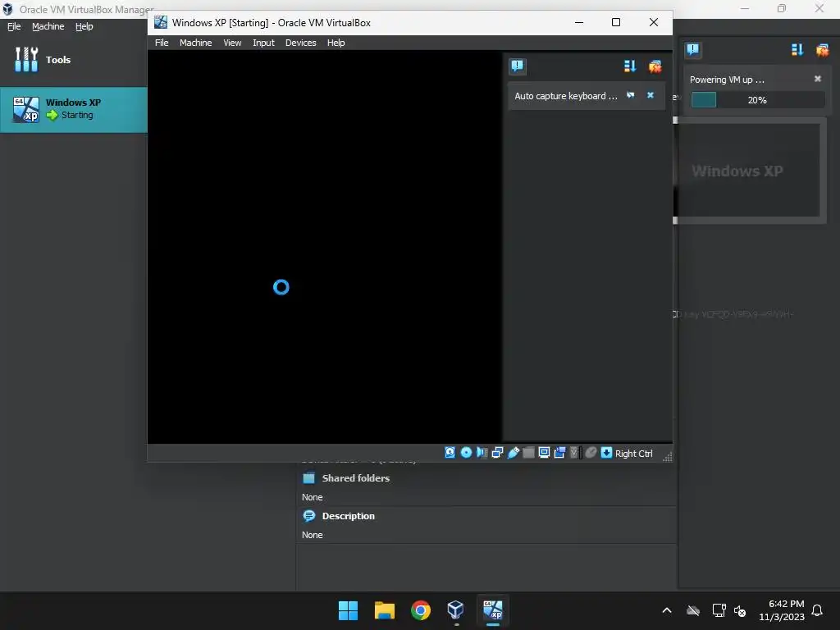This screenshot has width=840, height=630.
Task: Click the USB devices status icon
Action: pyautogui.click(x=514, y=453)
